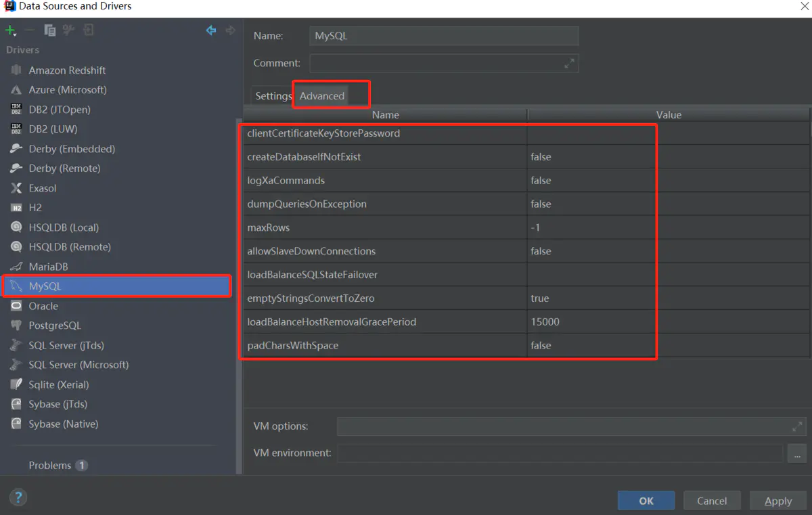This screenshot has width=812, height=515.
Task: Remove selected driver with the minus icon
Action: tap(30, 30)
